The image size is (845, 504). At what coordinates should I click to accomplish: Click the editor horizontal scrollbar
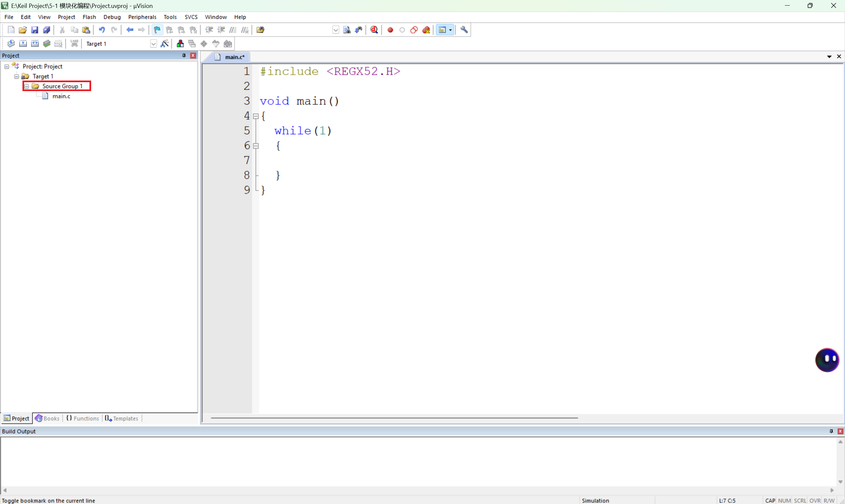[394, 418]
